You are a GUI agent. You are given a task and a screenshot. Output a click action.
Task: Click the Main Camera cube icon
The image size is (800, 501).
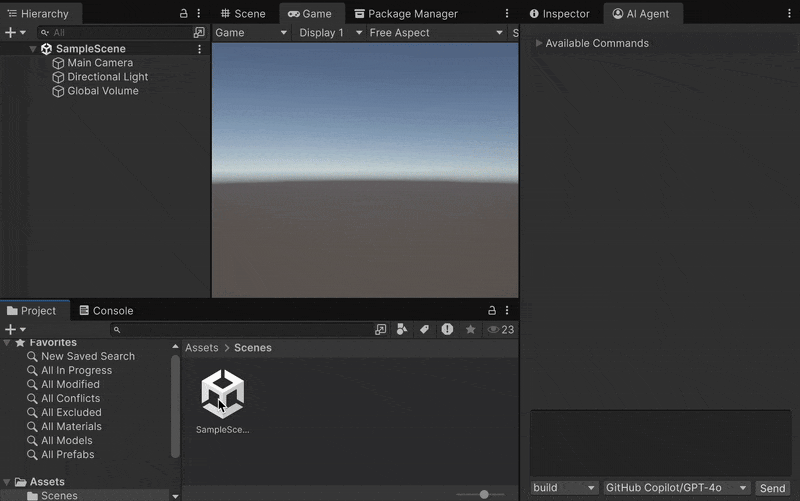point(58,63)
